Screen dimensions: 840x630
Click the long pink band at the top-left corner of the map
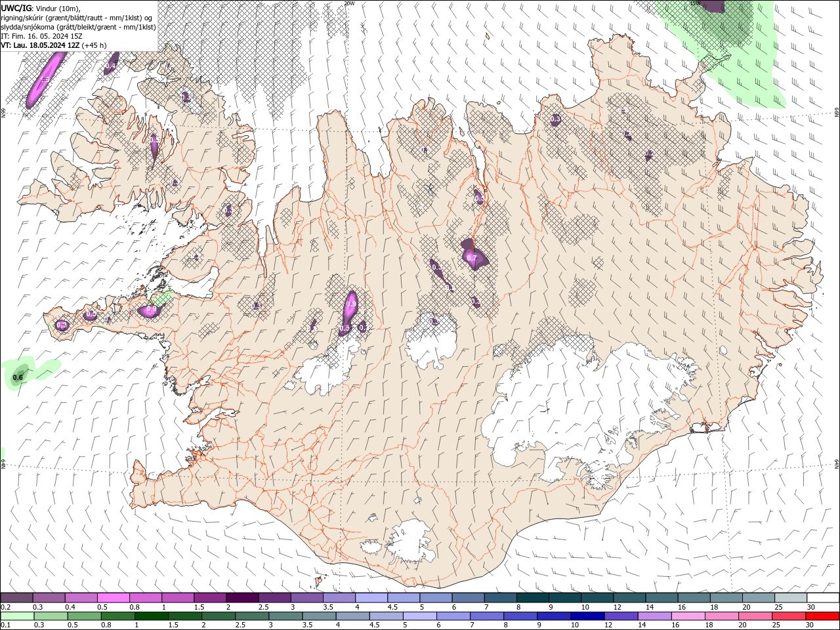[x=46, y=79]
